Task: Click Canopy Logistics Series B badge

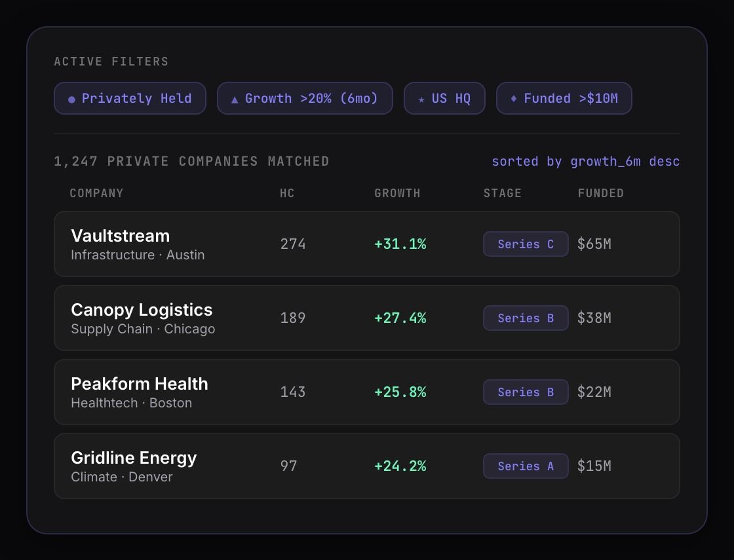Action: (x=526, y=318)
